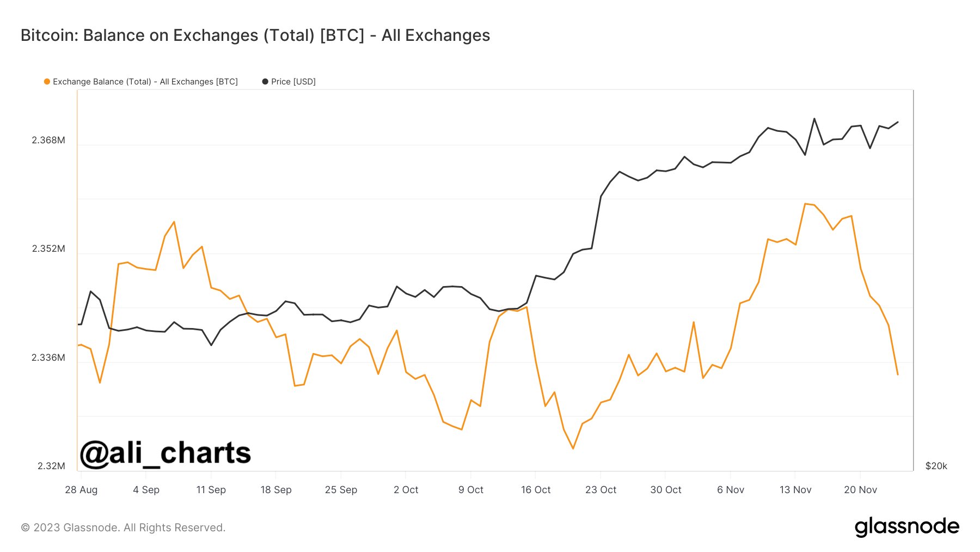The image size is (980, 552).
Task: Click the 6 Nov date label
Action: (731, 489)
